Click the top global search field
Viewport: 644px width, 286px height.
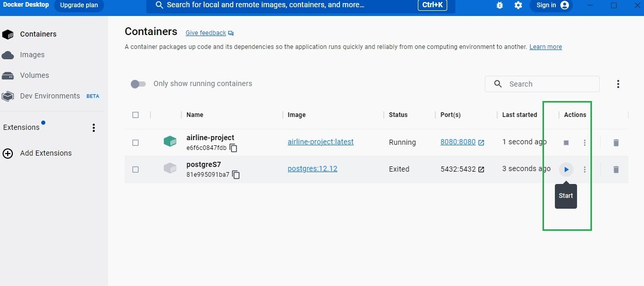[301, 5]
